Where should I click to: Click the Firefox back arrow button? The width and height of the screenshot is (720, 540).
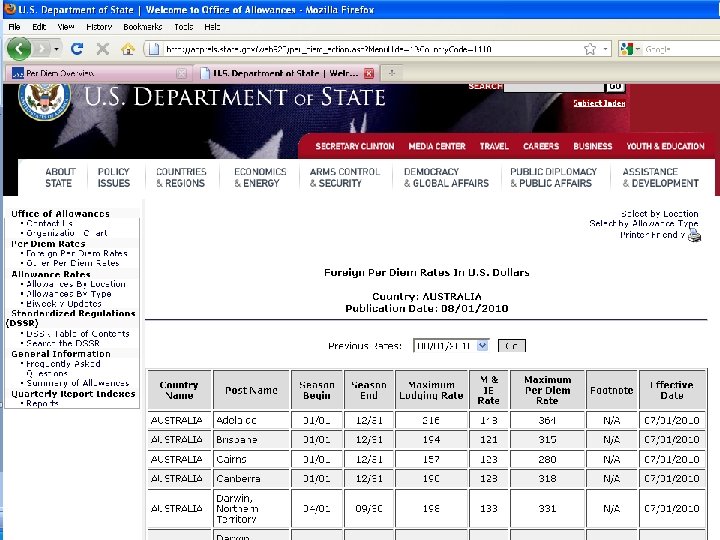(19, 48)
